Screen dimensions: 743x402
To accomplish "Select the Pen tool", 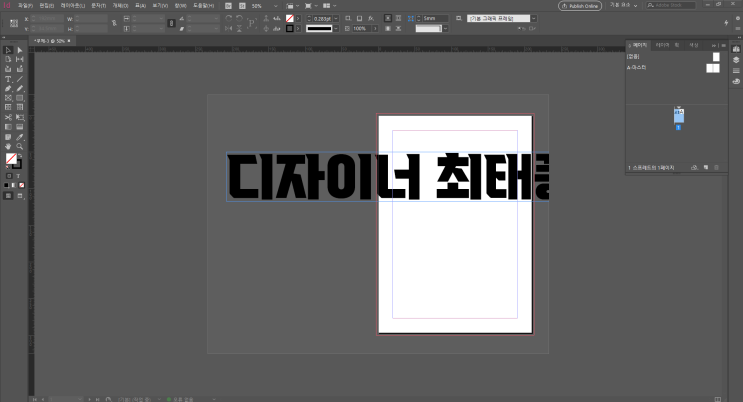I will pyautogui.click(x=8, y=89).
